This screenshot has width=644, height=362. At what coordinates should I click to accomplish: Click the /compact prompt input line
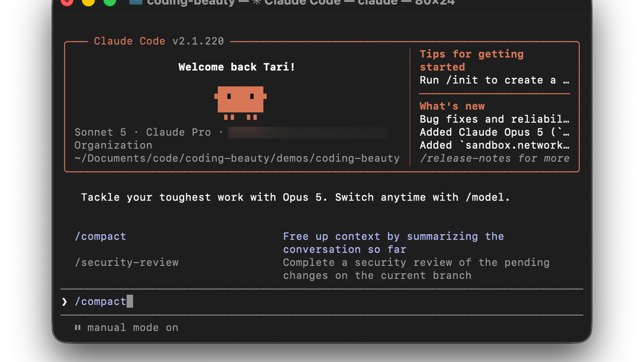(322, 302)
